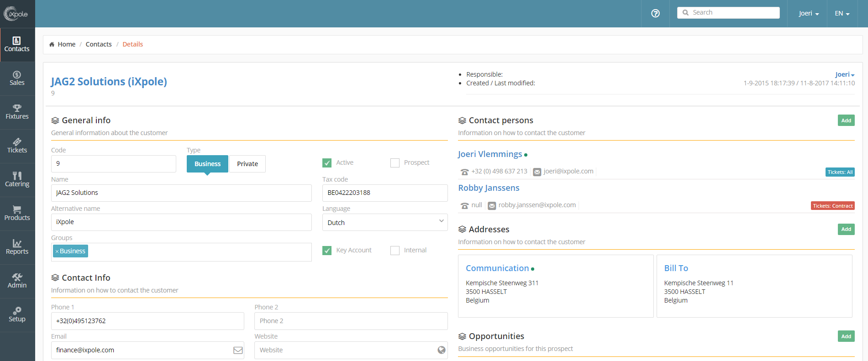Open the Communication address card
Viewport: 868px width, 361px height.
[556, 286]
